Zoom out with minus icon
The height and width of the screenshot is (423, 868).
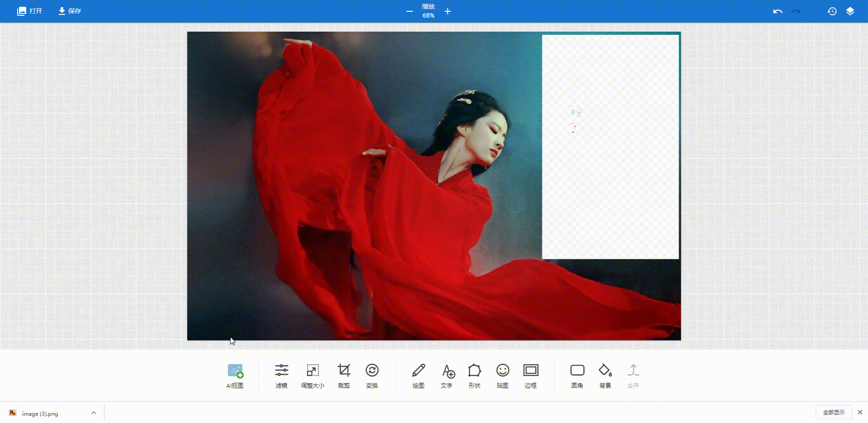coord(410,11)
